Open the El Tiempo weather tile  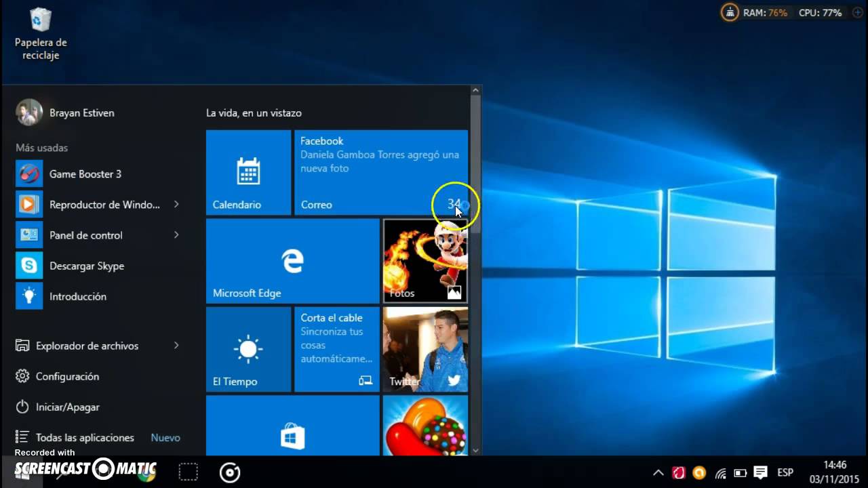pos(248,350)
